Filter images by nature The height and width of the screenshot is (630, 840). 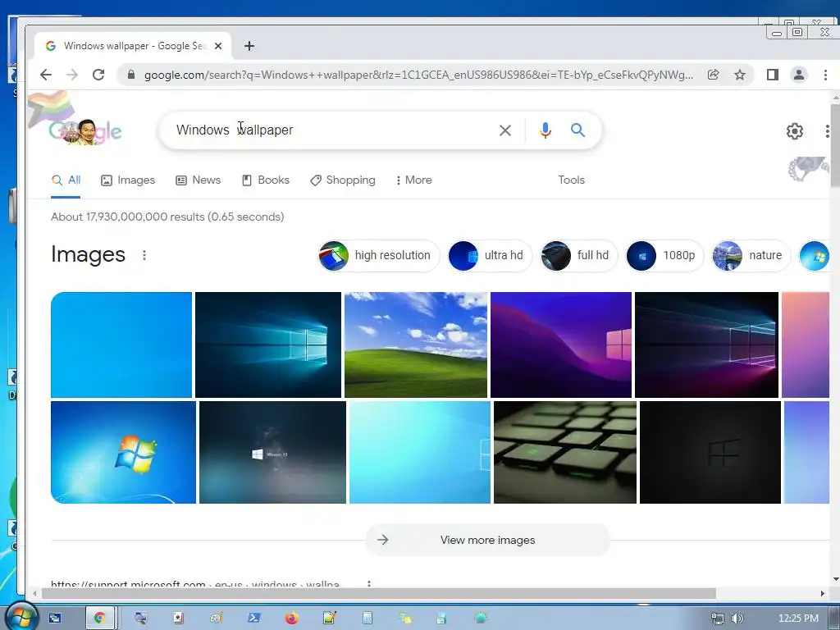click(x=751, y=256)
